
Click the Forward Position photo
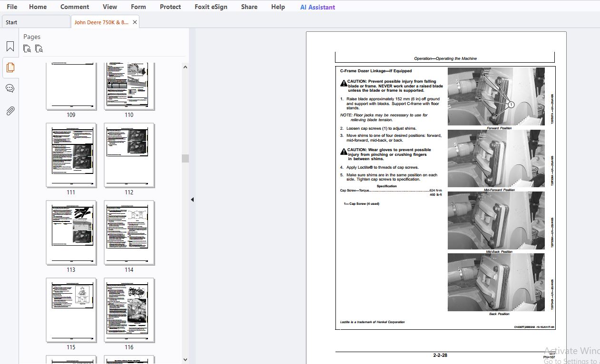click(x=496, y=96)
